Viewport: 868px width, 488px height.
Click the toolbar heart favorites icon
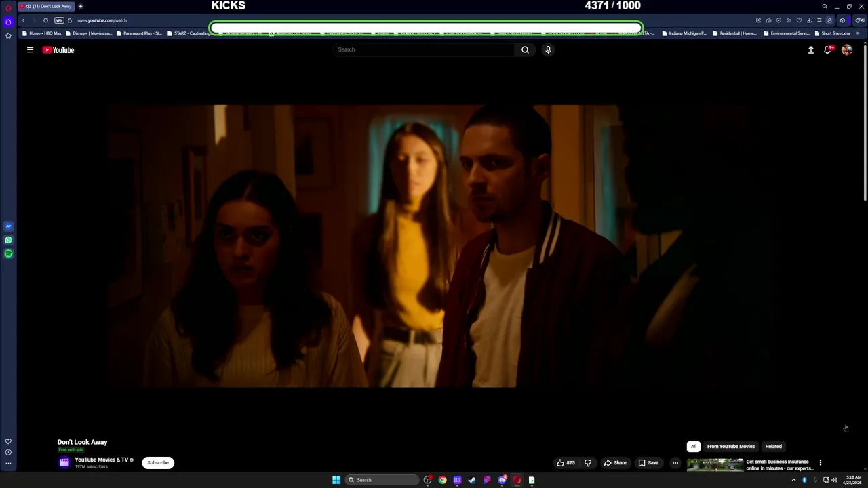pyautogui.click(x=799, y=20)
